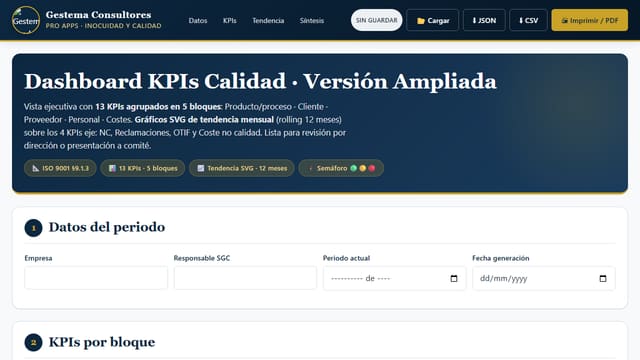This screenshot has height=360, width=640.
Task: Click the Gestema Consultores logo
Action: [26, 20]
